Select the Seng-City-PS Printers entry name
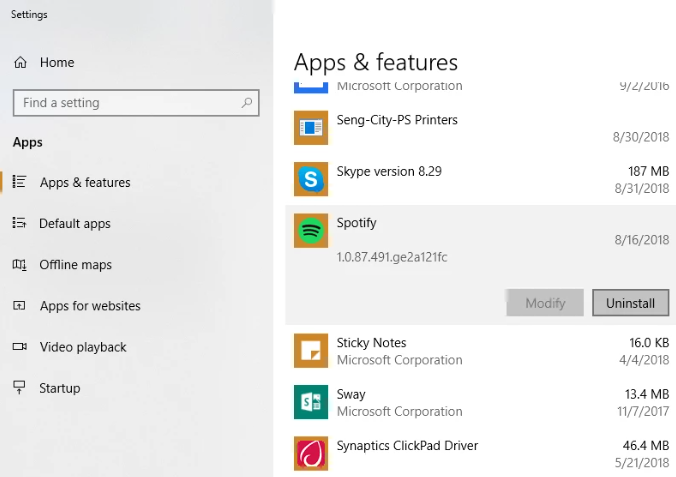Viewport: 676px width, 477px height. [x=397, y=120]
